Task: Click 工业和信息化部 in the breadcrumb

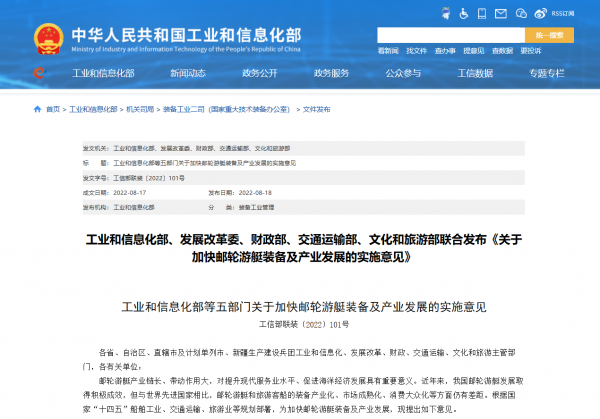Action: pos(93,109)
